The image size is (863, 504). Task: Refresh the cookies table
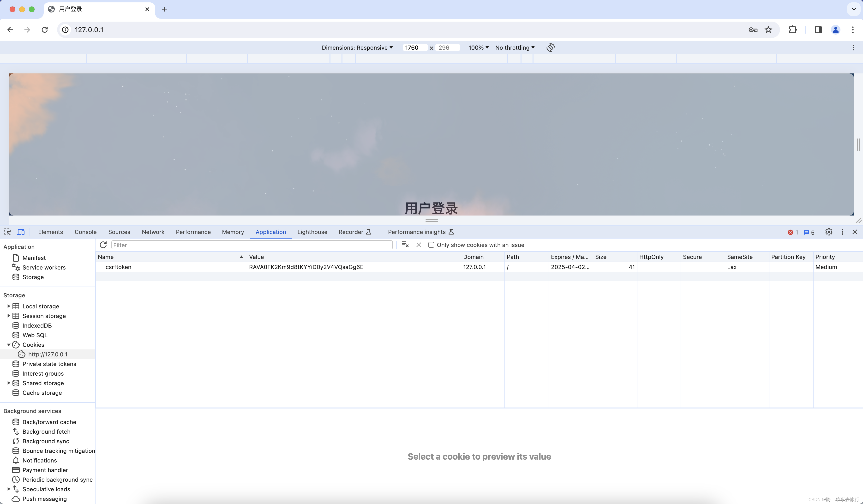(x=103, y=245)
